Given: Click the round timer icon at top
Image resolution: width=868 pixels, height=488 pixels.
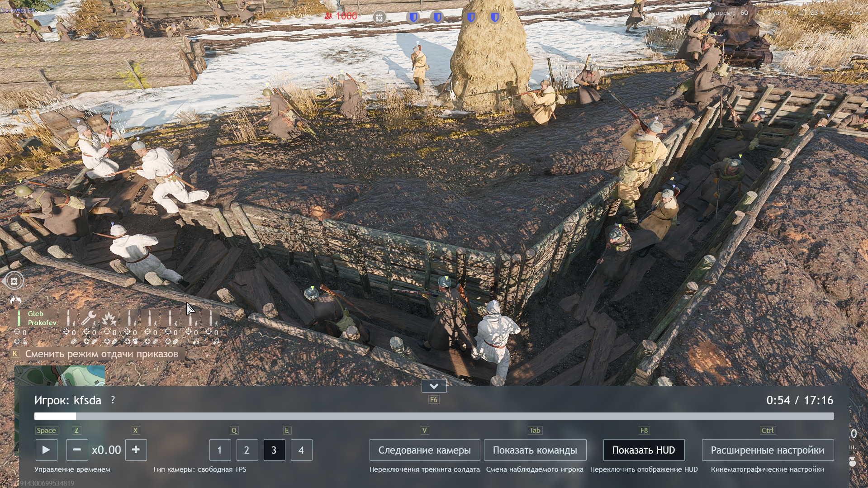Looking at the screenshot, I should [379, 18].
